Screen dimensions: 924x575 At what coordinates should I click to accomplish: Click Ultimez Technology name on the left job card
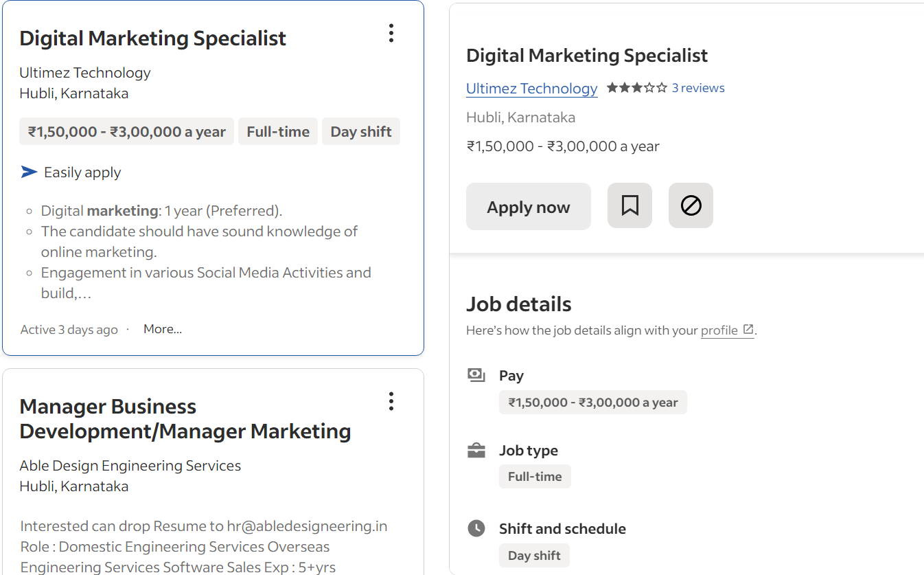point(85,73)
